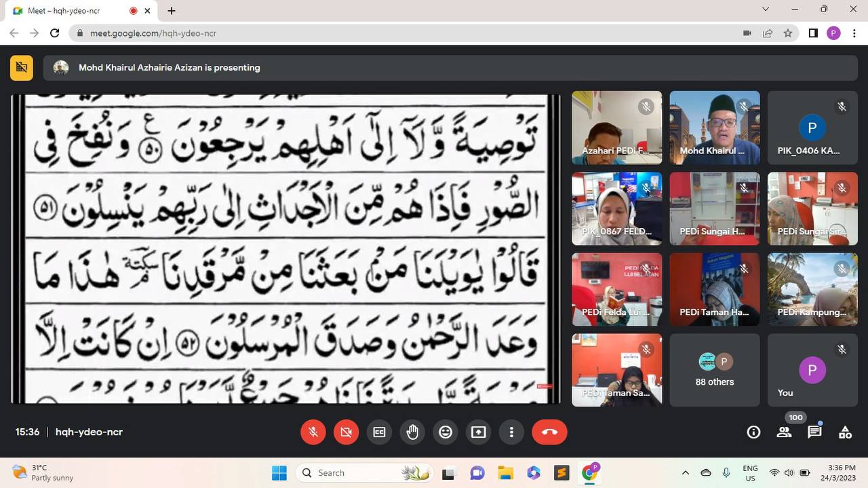This screenshot has width=868, height=488.
Task: Click the presenter avatar in the banner
Action: 61,68
